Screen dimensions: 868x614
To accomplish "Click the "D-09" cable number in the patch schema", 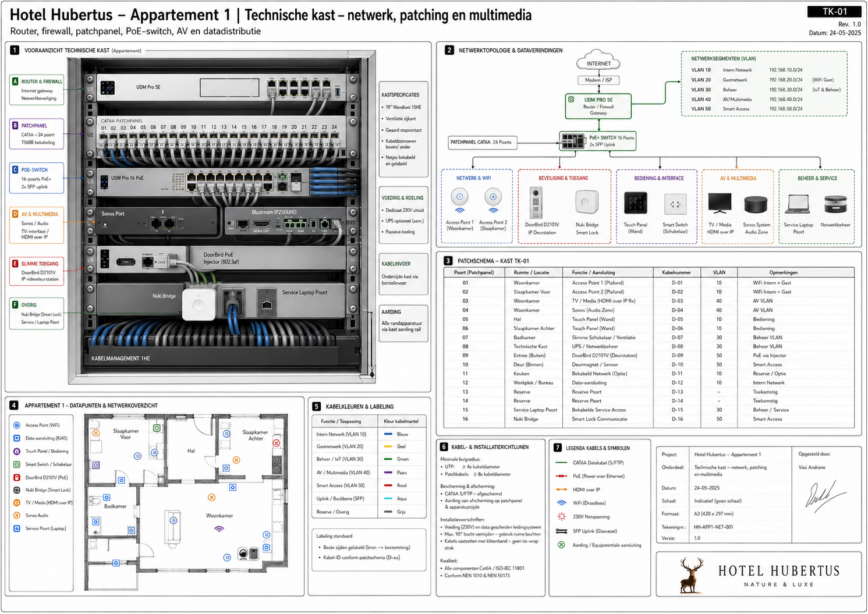I will 677,356.
